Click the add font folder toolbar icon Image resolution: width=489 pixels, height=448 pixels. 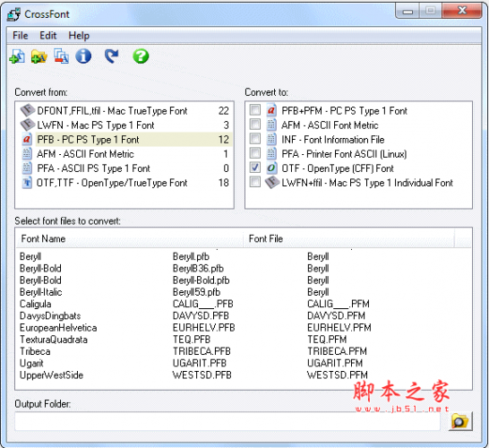pos(39,56)
